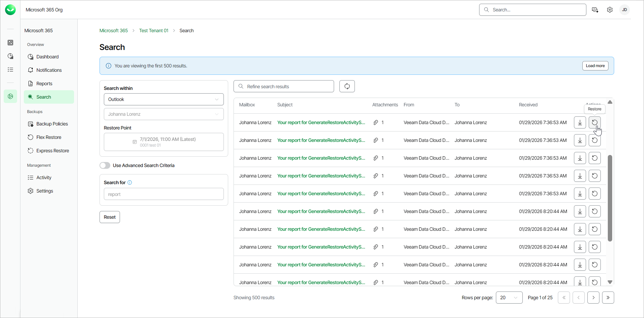
Task: Click the Mailbox column header
Action: [247, 105]
